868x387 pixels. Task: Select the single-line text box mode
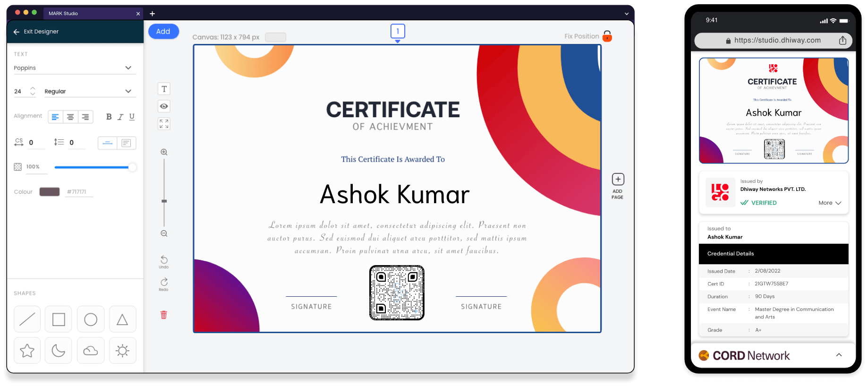coord(108,143)
